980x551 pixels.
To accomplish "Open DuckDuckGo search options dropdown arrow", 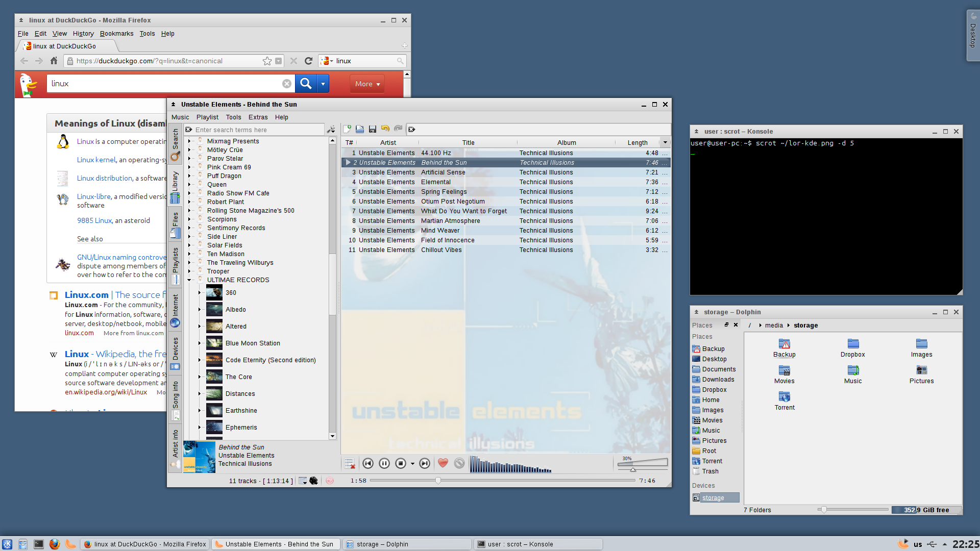I will coord(323,84).
